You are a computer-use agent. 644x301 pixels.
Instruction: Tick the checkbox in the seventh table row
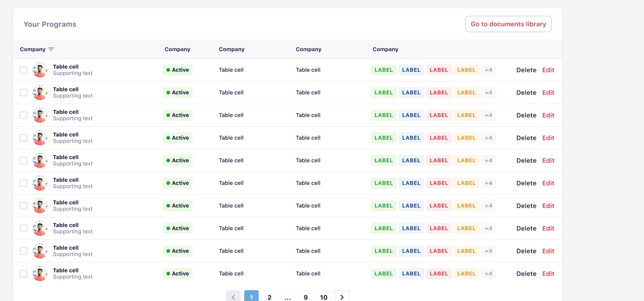click(24, 206)
